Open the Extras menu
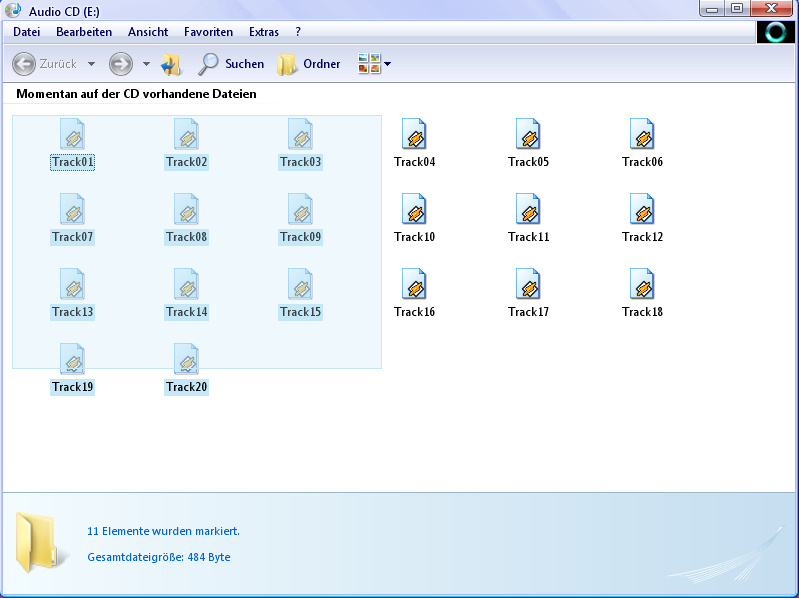The width and height of the screenshot is (799, 598). (x=264, y=32)
